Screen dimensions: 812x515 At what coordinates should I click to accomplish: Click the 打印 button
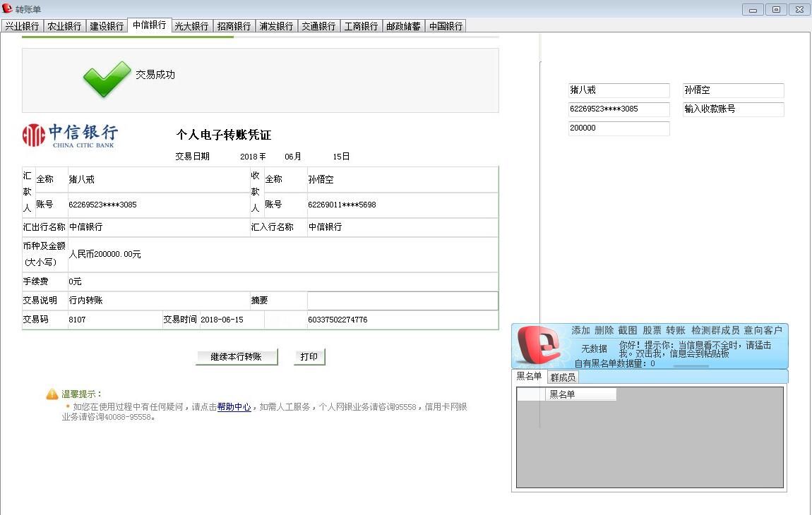pos(309,356)
